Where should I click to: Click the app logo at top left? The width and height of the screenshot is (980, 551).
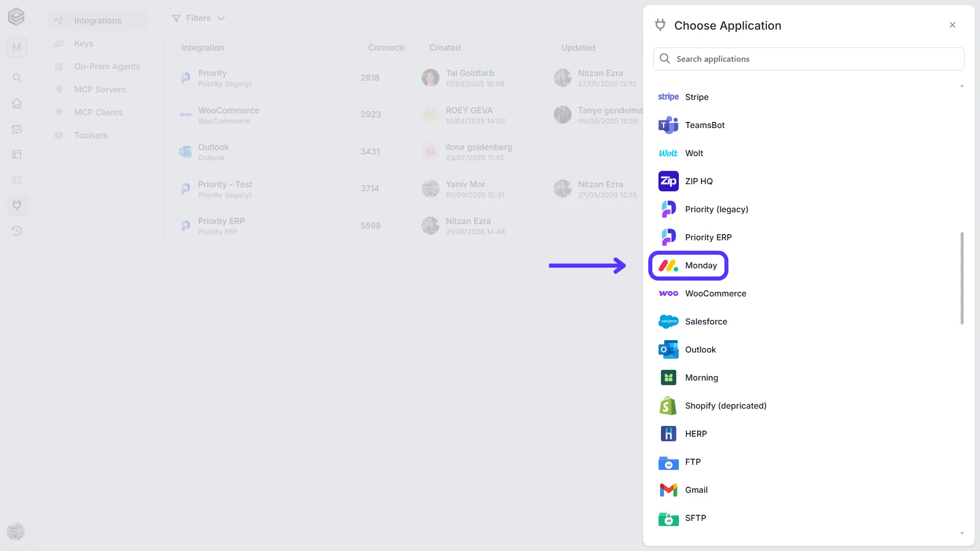click(x=16, y=17)
